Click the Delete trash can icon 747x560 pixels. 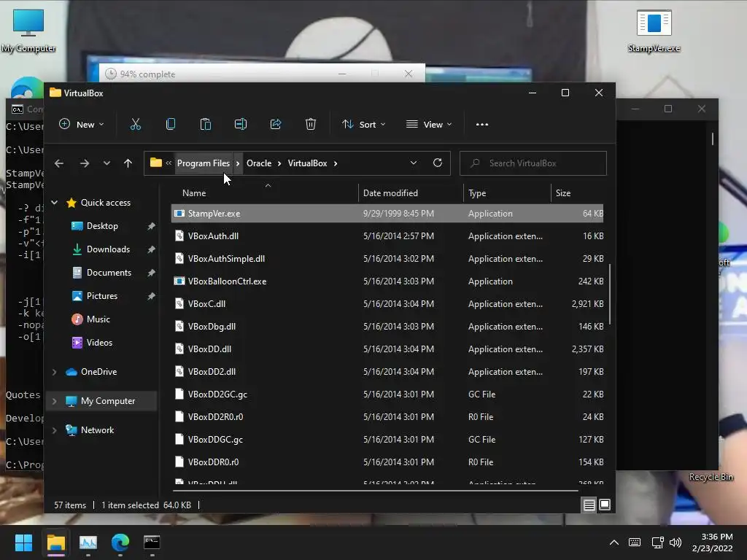[311, 124]
